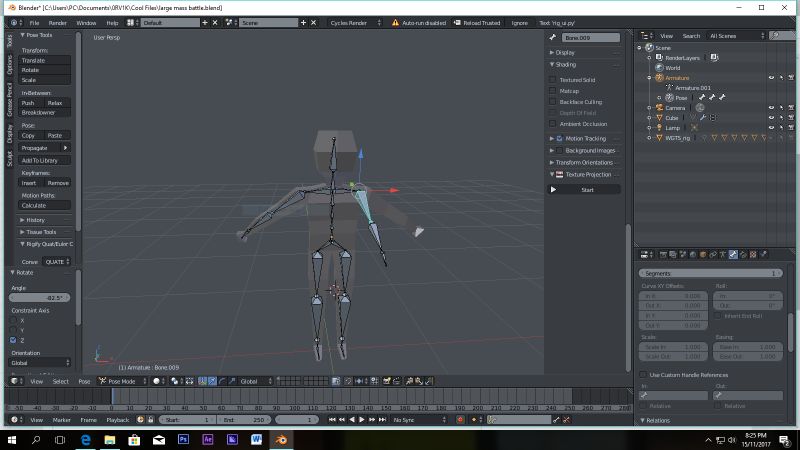Toggle the 3D manipulator widget icon
This screenshot has width=800, height=450.
click(x=203, y=381)
